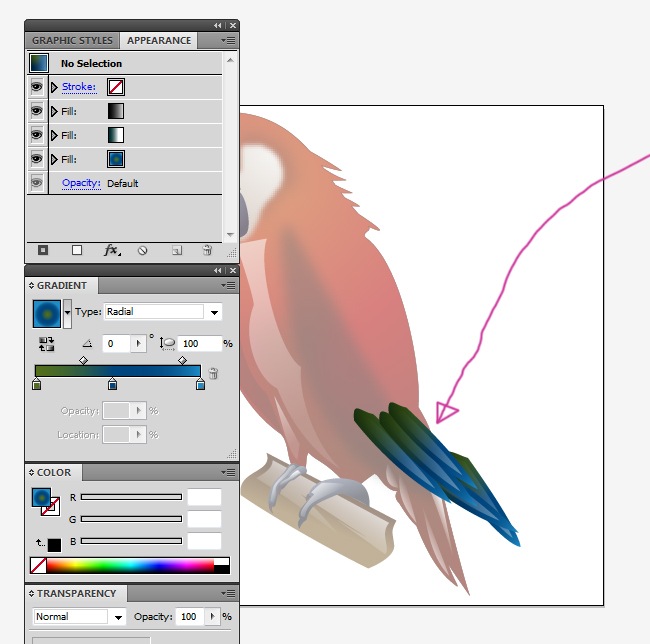Toggle visibility of radial blue Fill
Viewport: 650px width, 644px height.
tap(37, 159)
